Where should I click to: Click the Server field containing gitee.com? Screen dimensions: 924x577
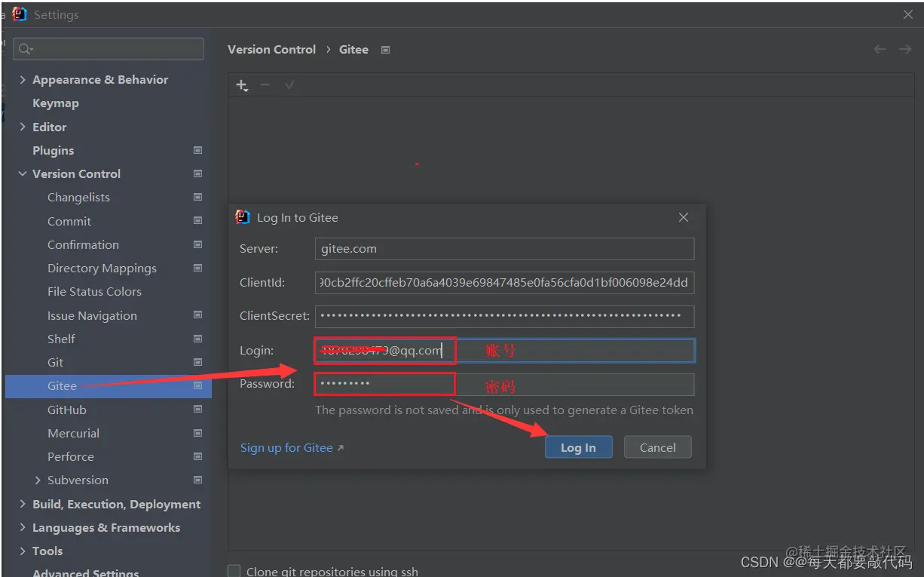504,249
